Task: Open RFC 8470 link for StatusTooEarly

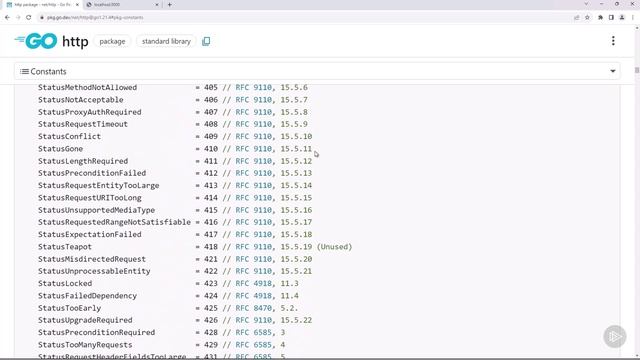Action: click(x=253, y=308)
